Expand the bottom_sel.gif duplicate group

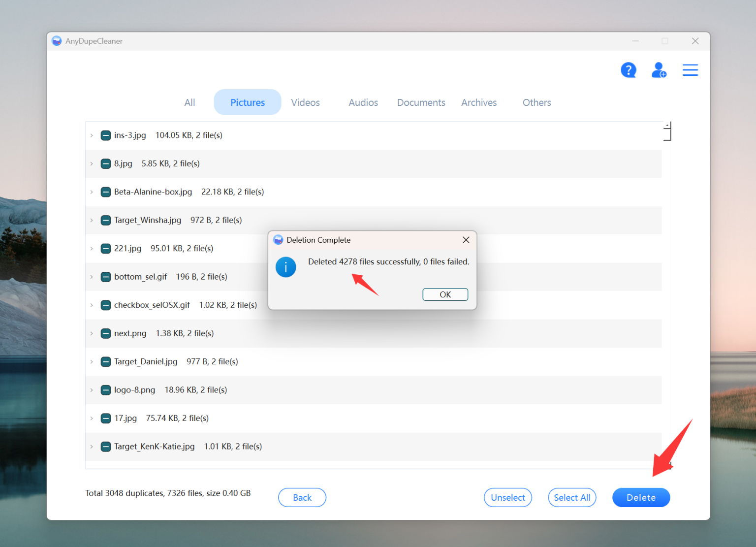pos(92,277)
